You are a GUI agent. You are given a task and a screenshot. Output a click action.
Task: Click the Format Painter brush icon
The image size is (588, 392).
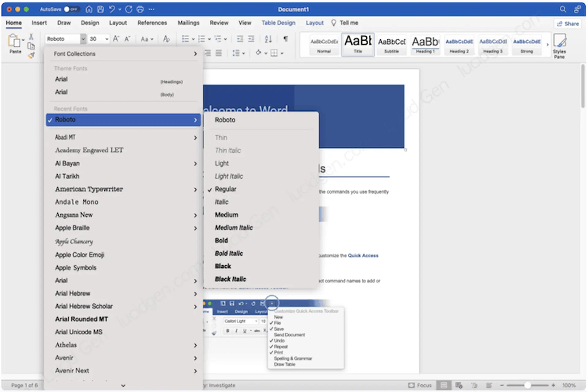[31, 55]
